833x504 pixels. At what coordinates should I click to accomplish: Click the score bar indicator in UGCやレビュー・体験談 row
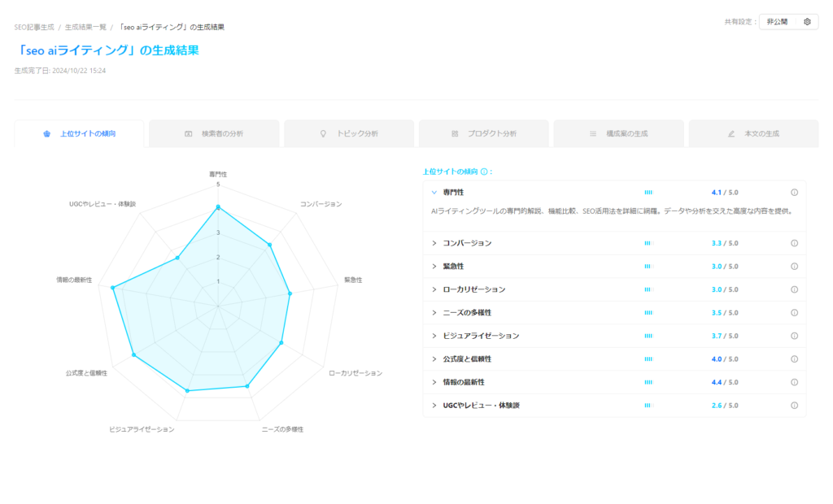coord(648,405)
